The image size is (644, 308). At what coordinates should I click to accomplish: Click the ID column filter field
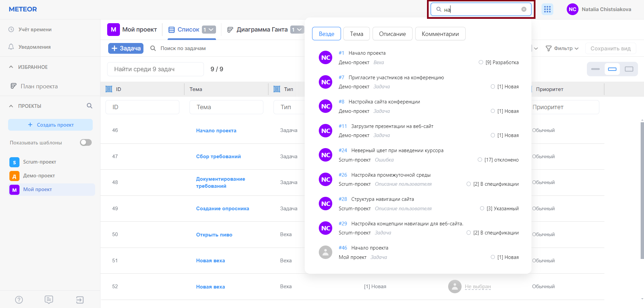pos(142,107)
